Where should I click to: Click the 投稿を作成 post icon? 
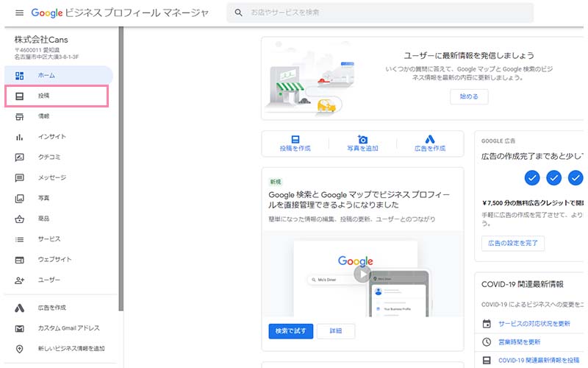(295, 139)
